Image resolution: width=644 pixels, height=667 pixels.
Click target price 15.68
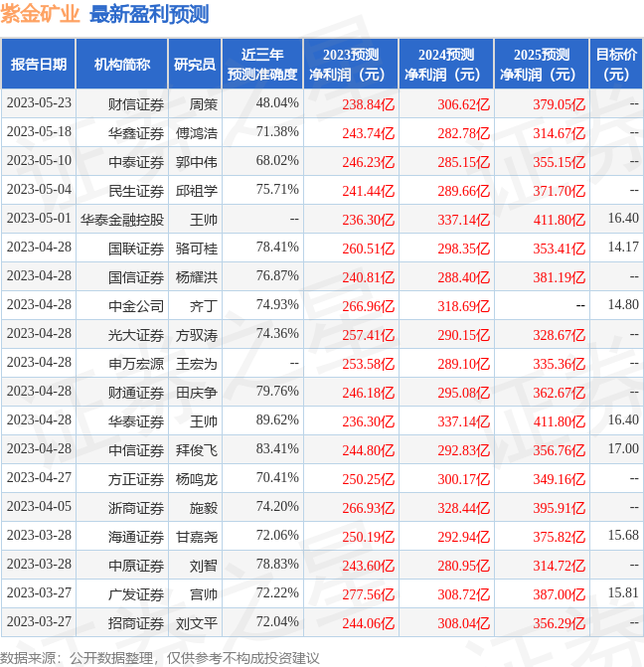[623, 535]
